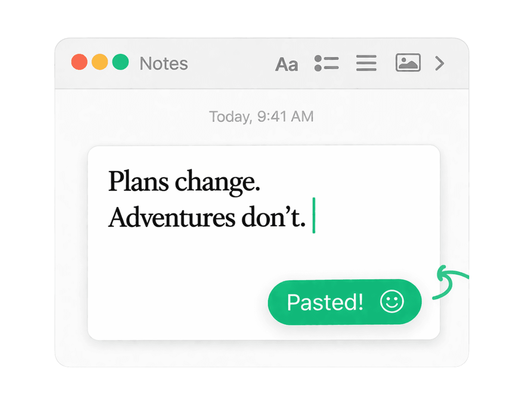The height and width of the screenshot is (419, 532).
Task: Place cursor in 'Plans change.' line
Action: (184, 182)
